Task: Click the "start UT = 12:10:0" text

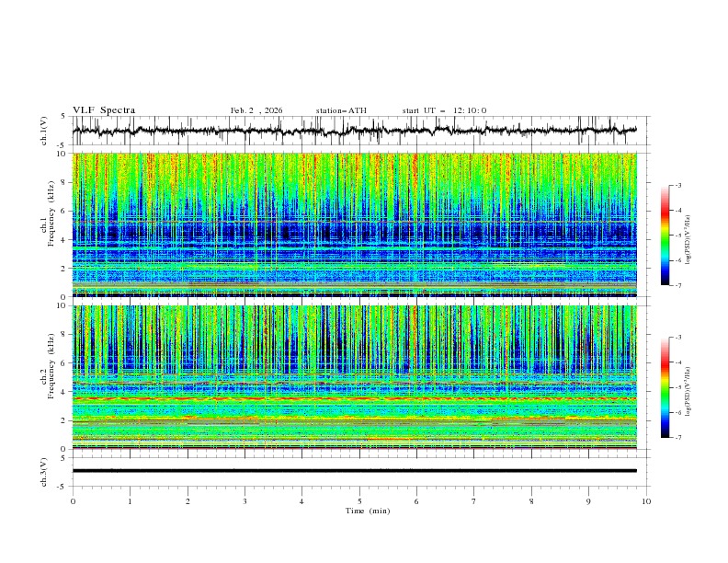Action: (444, 110)
